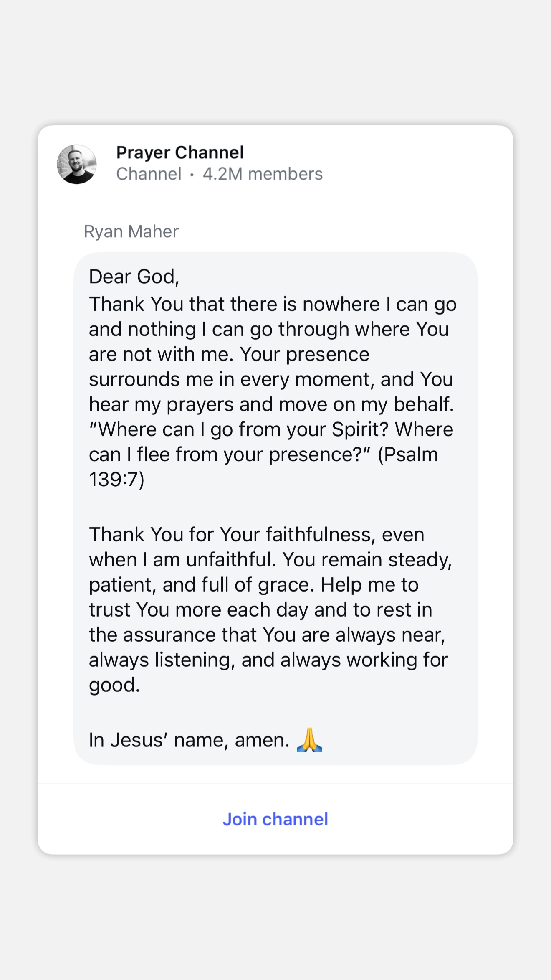551x980 pixels.
Task: Select the Ryan Maher sender name
Action: pos(131,231)
